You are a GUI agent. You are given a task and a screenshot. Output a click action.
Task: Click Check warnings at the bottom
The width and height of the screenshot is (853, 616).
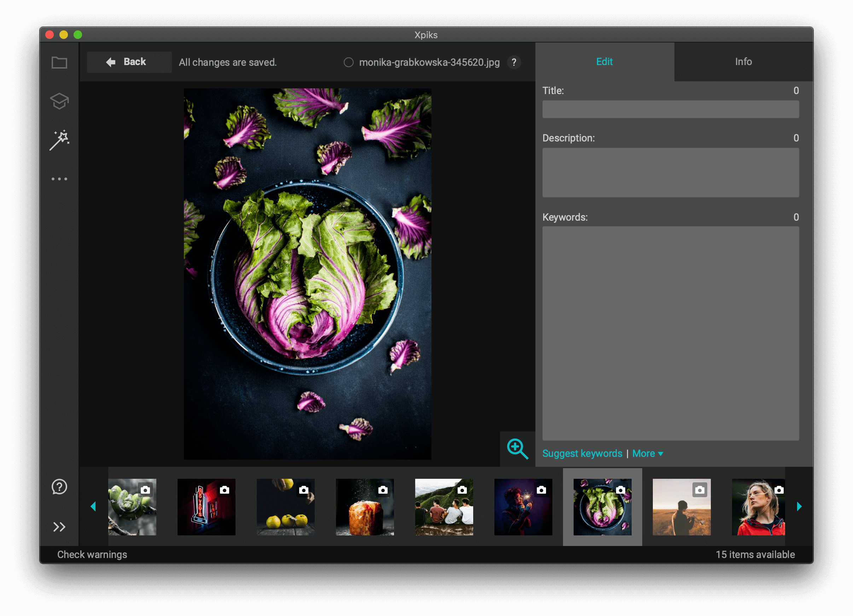(x=91, y=554)
